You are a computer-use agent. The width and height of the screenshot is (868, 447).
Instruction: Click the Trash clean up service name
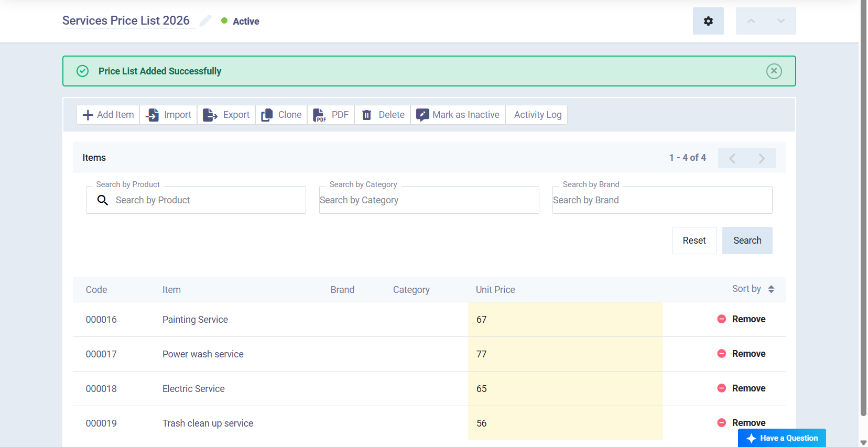[208, 423]
